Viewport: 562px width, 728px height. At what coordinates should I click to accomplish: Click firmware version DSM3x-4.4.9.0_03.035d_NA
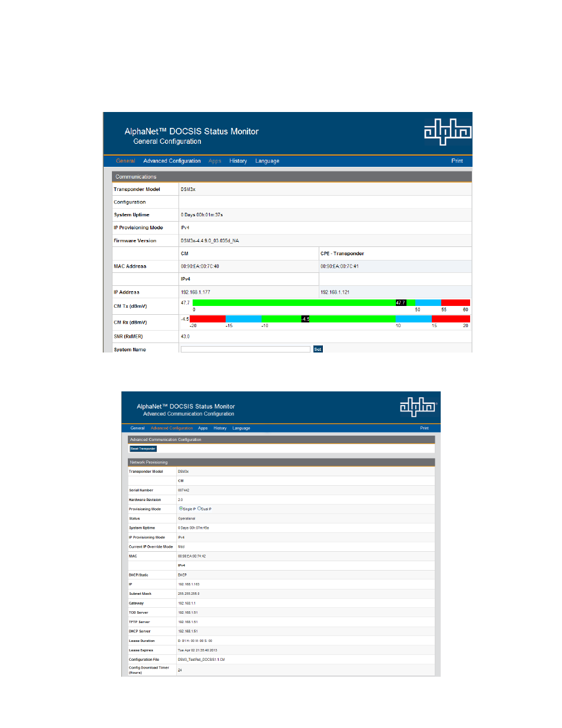coord(210,241)
